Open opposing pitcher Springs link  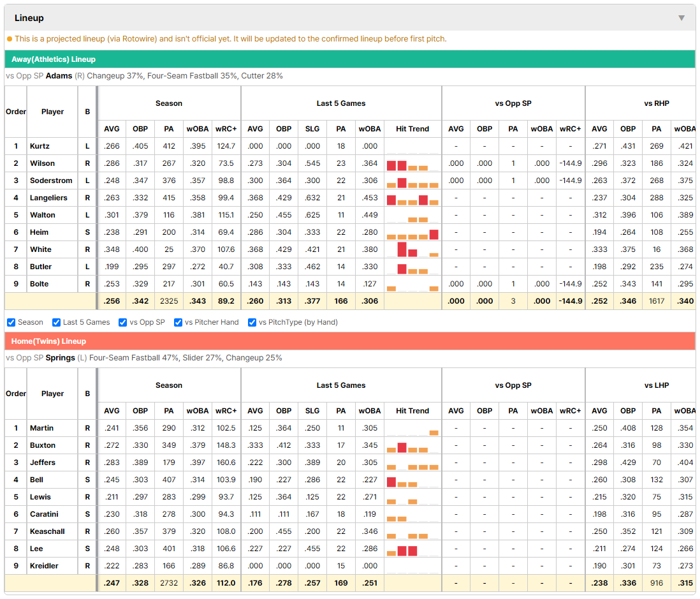(x=61, y=358)
